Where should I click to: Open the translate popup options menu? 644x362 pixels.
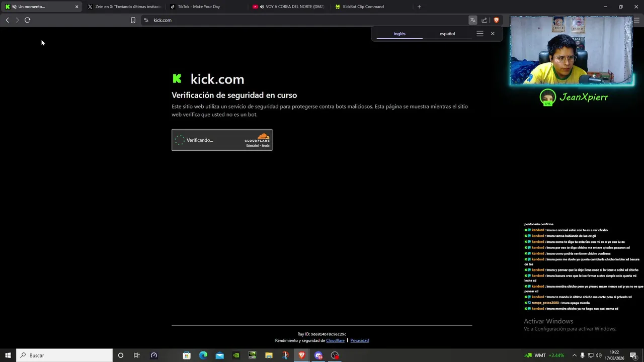click(x=480, y=34)
